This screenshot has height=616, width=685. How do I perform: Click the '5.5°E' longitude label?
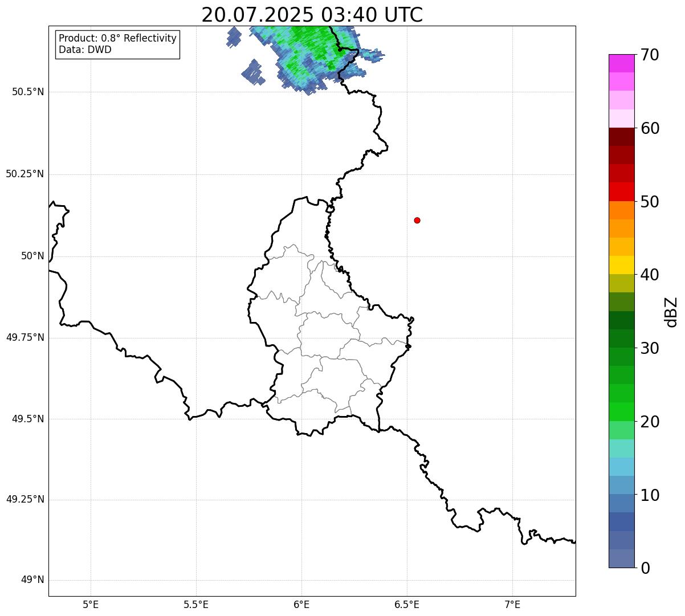pos(196,605)
